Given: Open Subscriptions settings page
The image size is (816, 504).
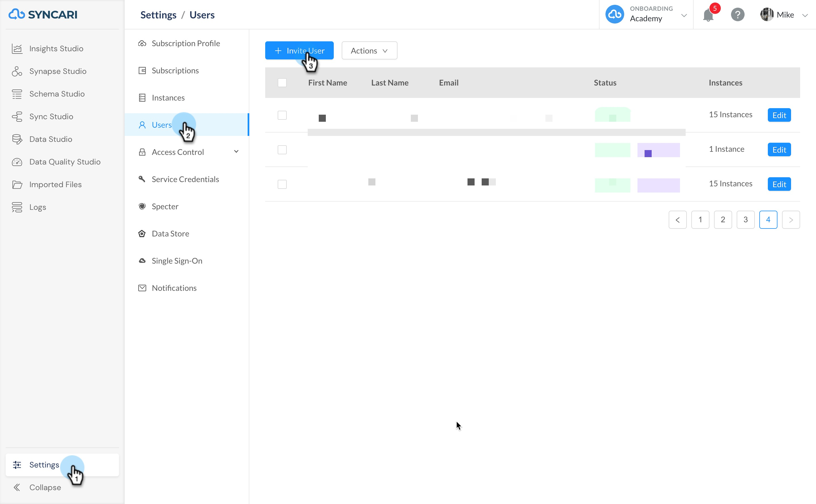Looking at the screenshot, I should click(187, 71).
